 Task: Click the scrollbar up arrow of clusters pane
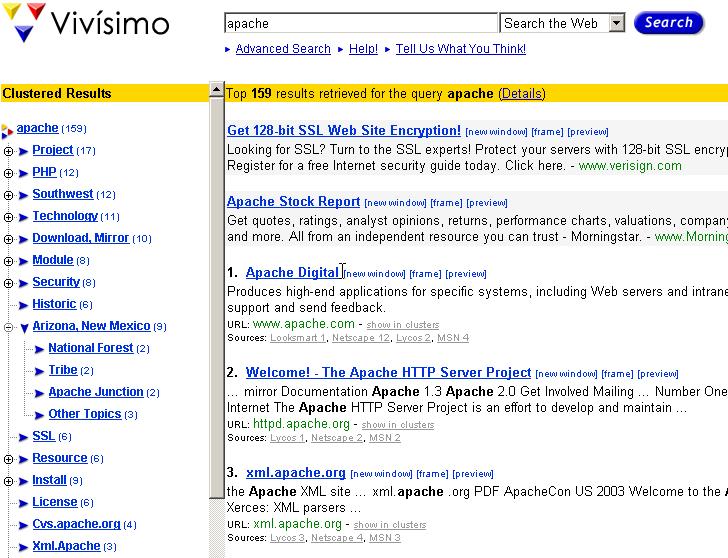point(217,89)
